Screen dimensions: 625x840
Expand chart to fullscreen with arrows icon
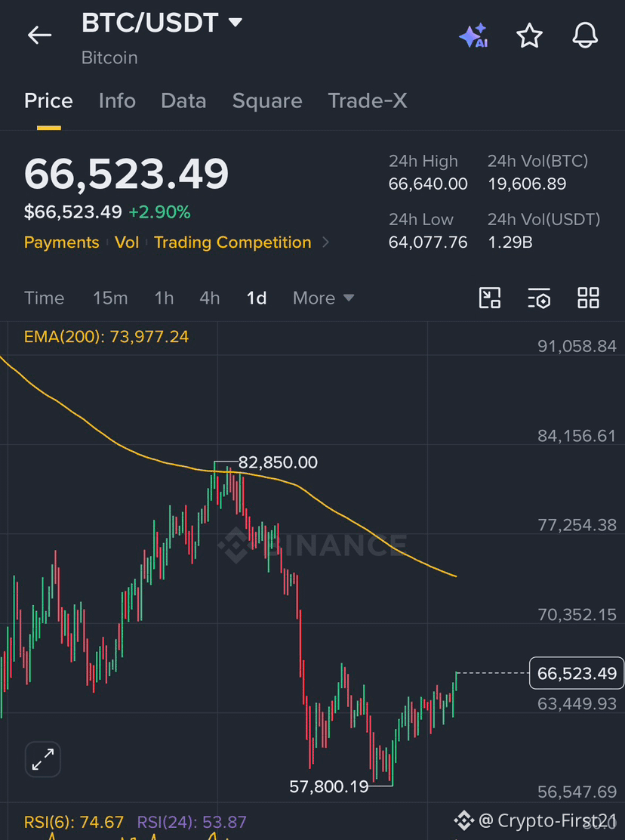point(43,759)
